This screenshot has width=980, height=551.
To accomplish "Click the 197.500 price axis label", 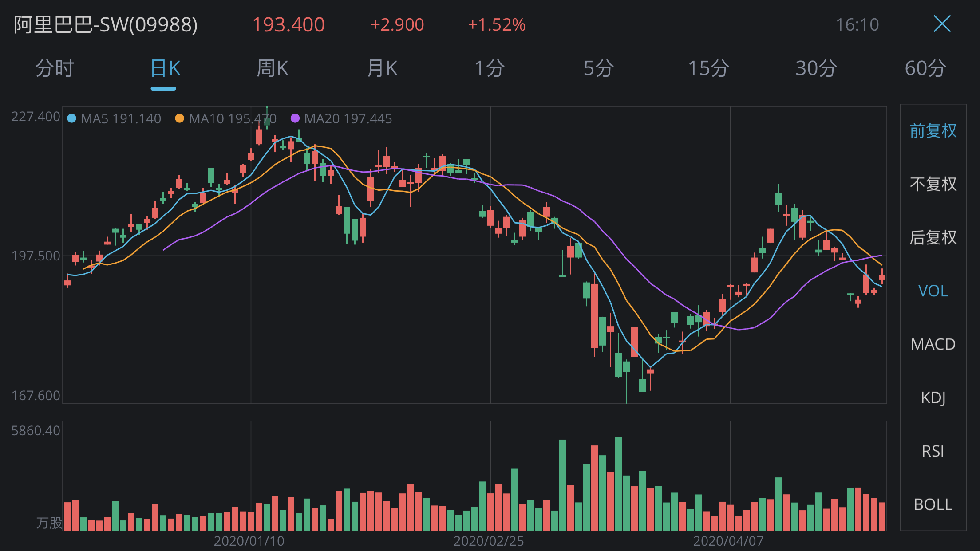I will tap(36, 256).
